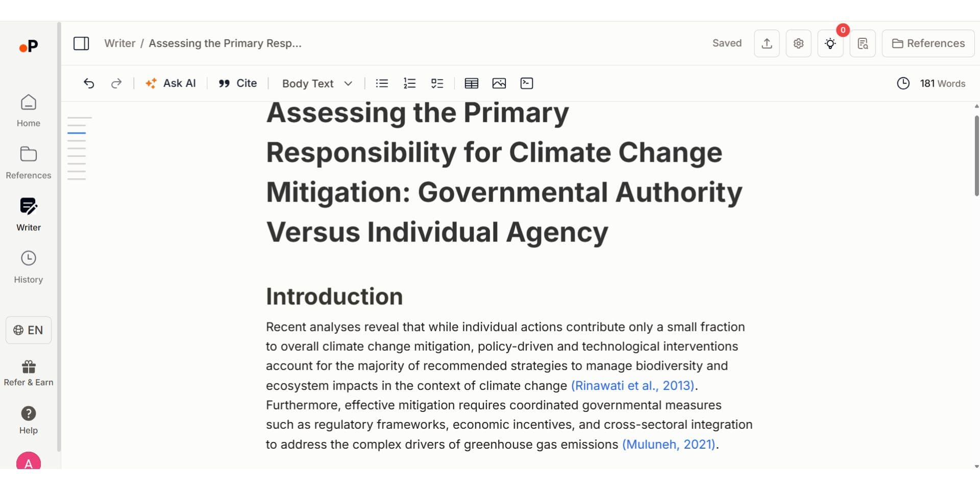980x490 pixels.
Task: Click the Cite button
Action: pos(237,83)
